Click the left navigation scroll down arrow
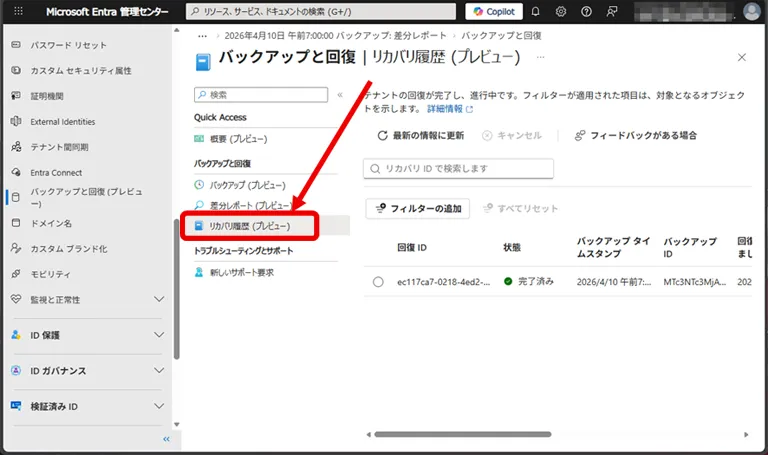The width and height of the screenshot is (768, 455). tap(177, 425)
